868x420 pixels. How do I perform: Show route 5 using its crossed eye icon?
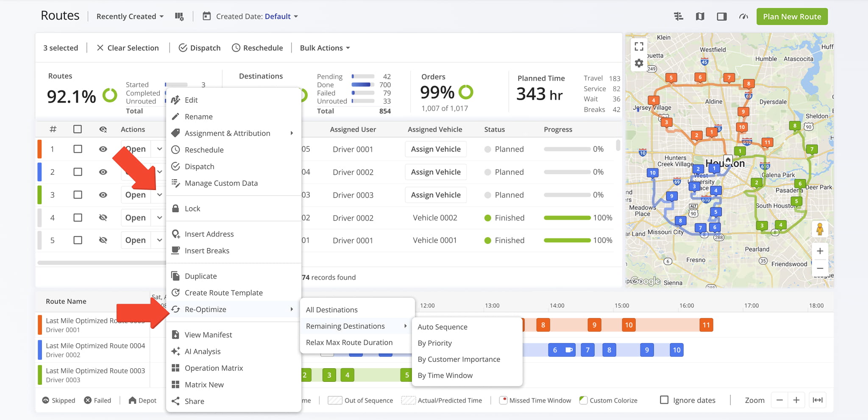[103, 240]
